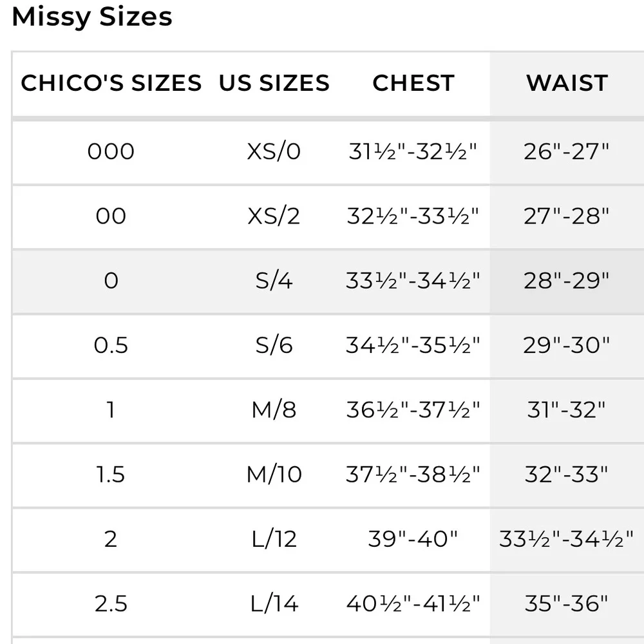Click the M/8 US size cell

274,410
